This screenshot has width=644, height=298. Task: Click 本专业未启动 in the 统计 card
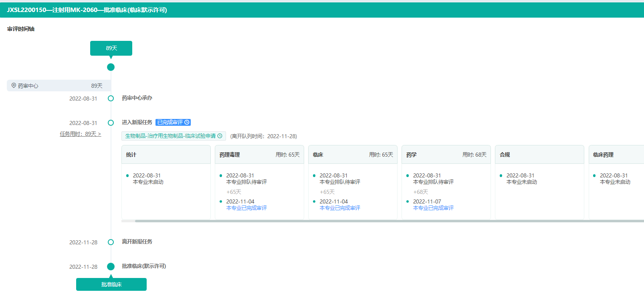pos(148,182)
